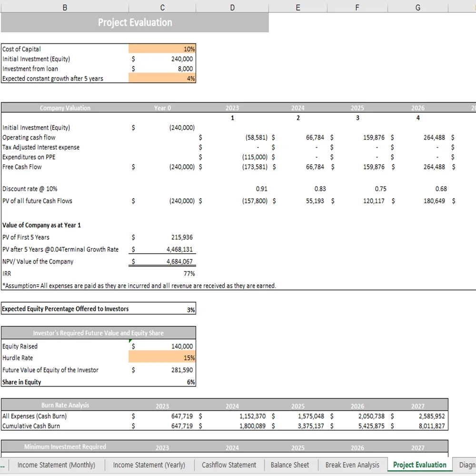Viewport: 476px width, 476px height.
Task: Click the Equity Raised cell with comment marker
Action: click(162, 346)
